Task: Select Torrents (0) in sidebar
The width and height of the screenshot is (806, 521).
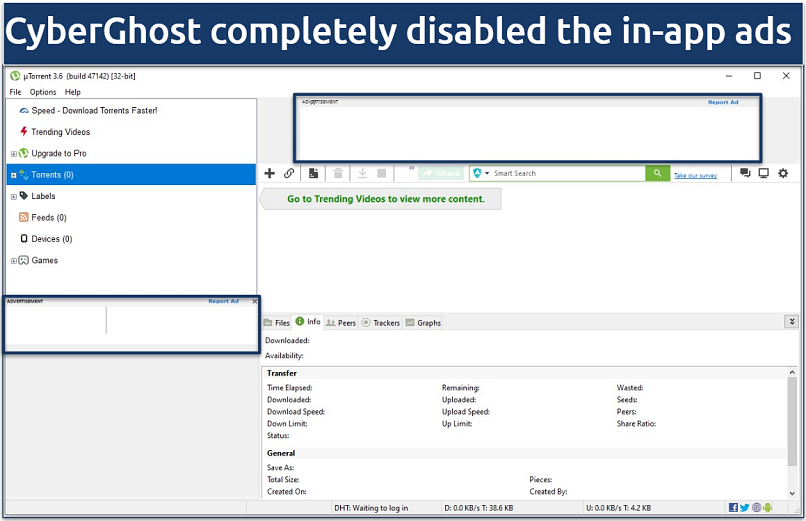Action: 131,175
